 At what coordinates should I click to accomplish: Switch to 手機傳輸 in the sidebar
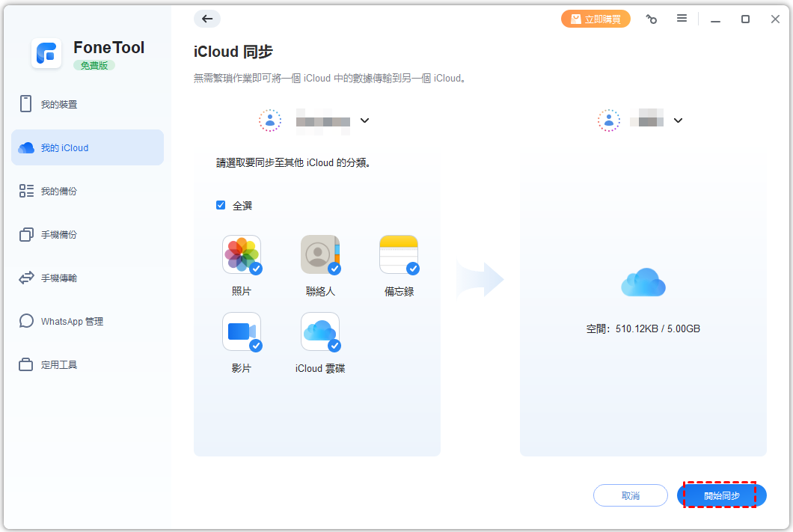(59, 278)
